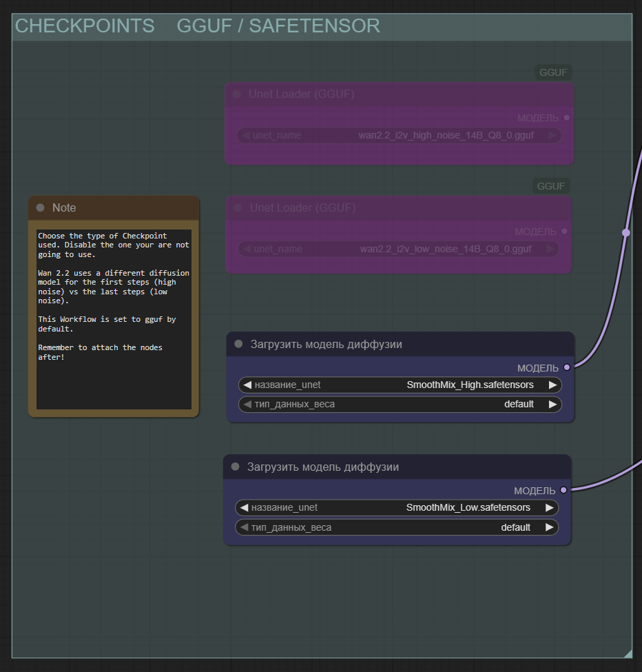Viewport: 642px width, 672px height.
Task: Select second Unet Loader (GGUF) title
Action: [x=303, y=208]
